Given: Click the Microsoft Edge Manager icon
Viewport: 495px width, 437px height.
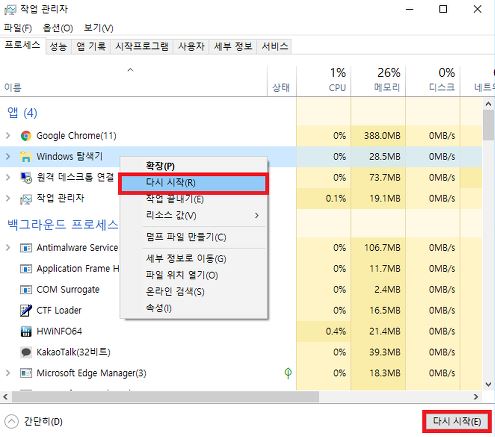Looking at the screenshot, I should tap(26, 373).
